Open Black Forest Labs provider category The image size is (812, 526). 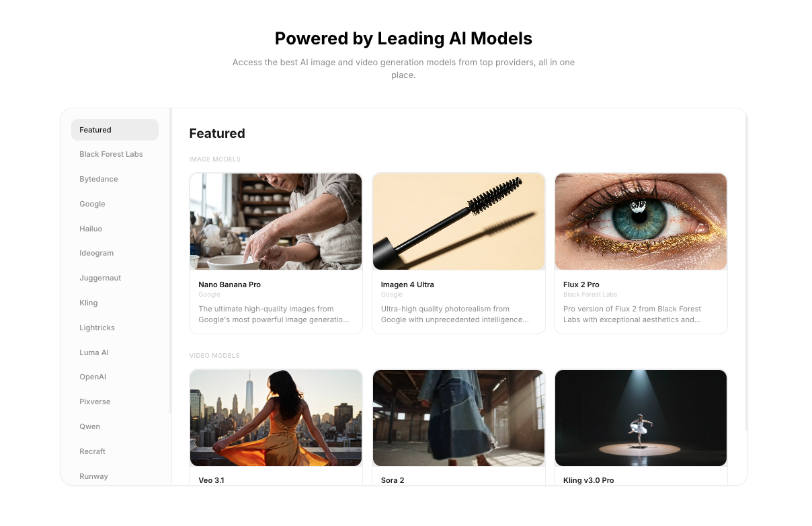pyautogui.click(x=115, y=154)
